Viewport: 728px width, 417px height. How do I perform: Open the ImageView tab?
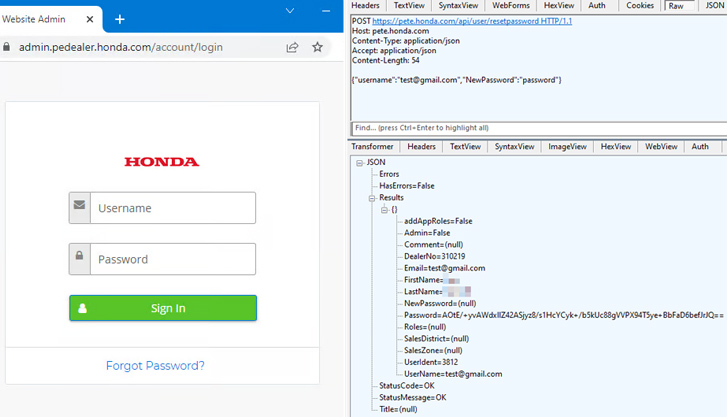567,146
